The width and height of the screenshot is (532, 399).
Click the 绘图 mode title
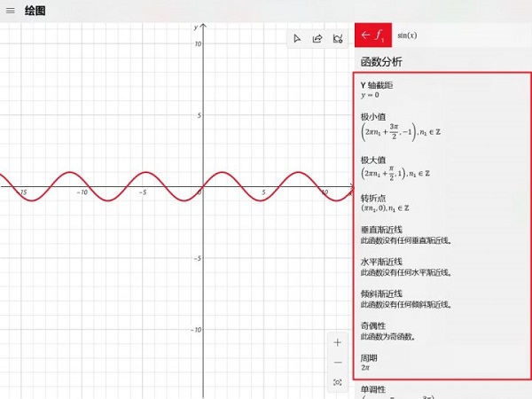[x=35, y=11]
